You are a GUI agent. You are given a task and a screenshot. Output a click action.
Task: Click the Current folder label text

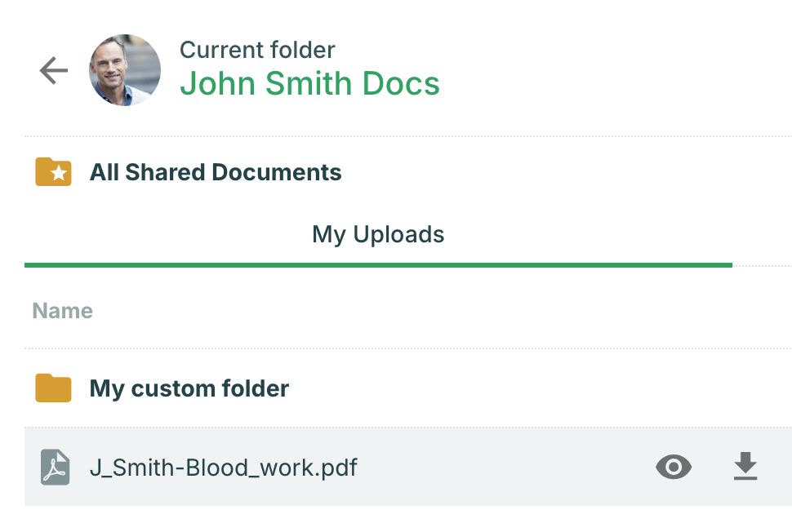257,50
